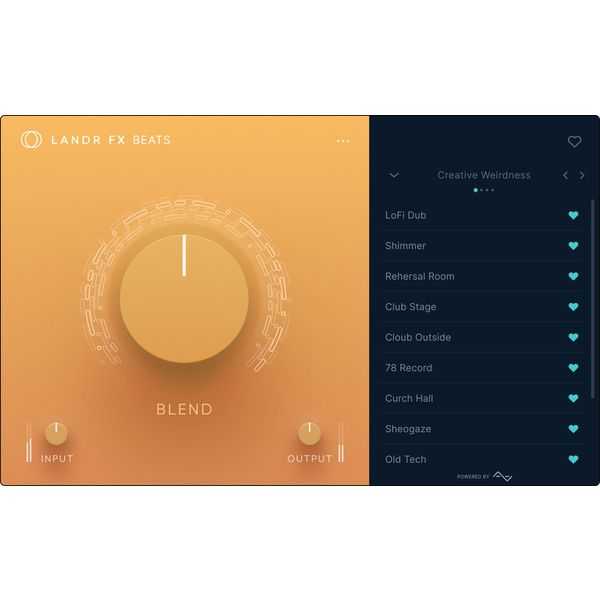The height and width of the screenshot is (600, 600).
Task: Select the Rehersal Room preset
Action: tap(420, 276)
